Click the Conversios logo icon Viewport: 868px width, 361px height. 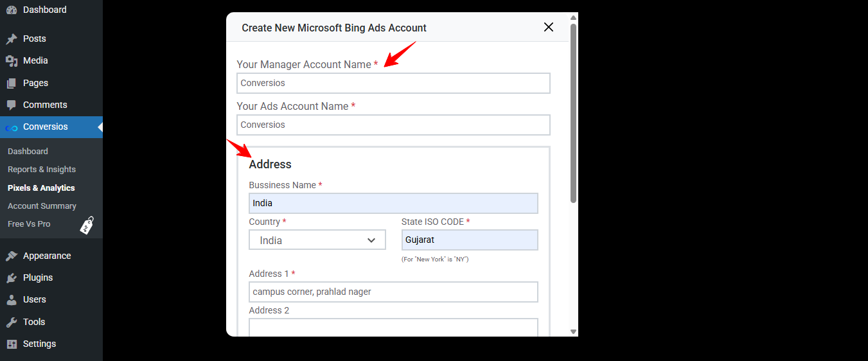click(x=12, y=127)
